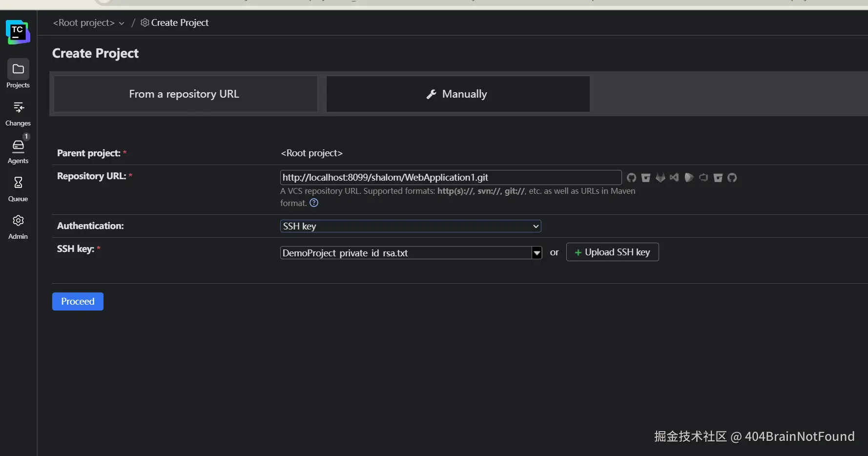This screenshot has width=868, height=456.
Task: Click the help icon after 'format.'
Action: click(314, 203)
